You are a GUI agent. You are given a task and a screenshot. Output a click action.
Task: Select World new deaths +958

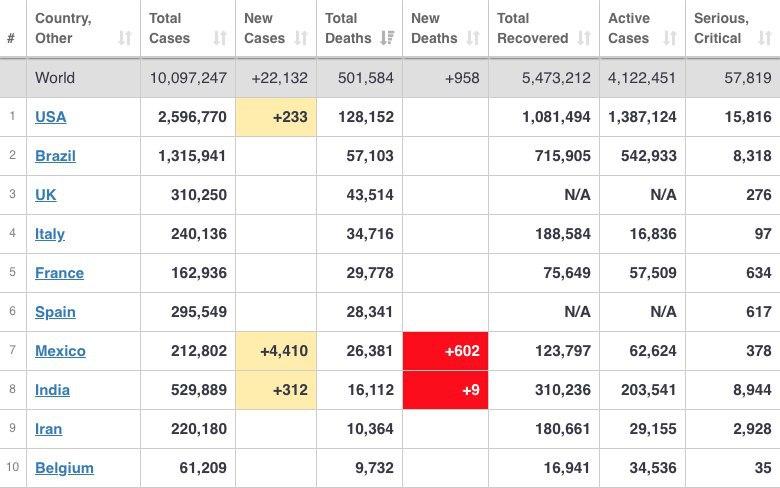(x=462, y=78)
